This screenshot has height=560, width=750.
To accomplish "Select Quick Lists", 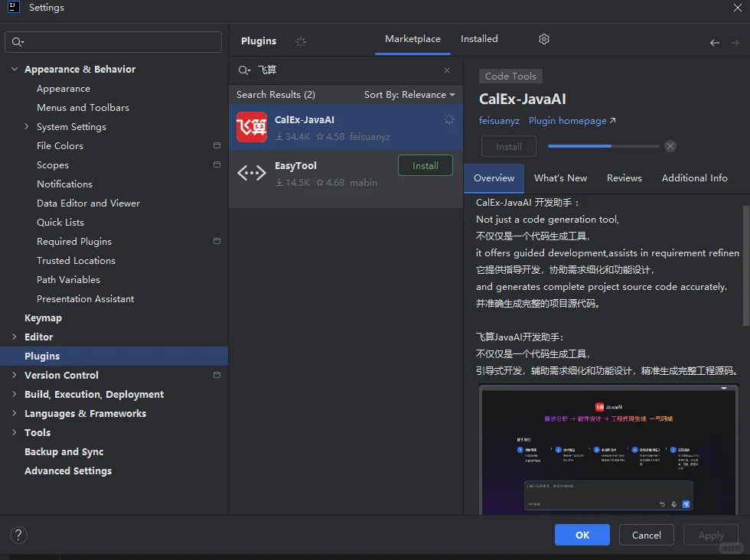I will (60, 223).
